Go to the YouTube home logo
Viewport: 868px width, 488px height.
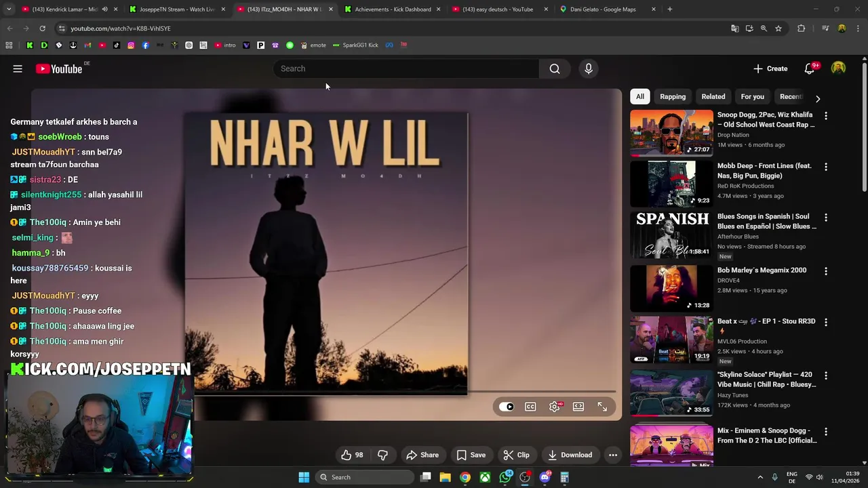tap(59, 68)
